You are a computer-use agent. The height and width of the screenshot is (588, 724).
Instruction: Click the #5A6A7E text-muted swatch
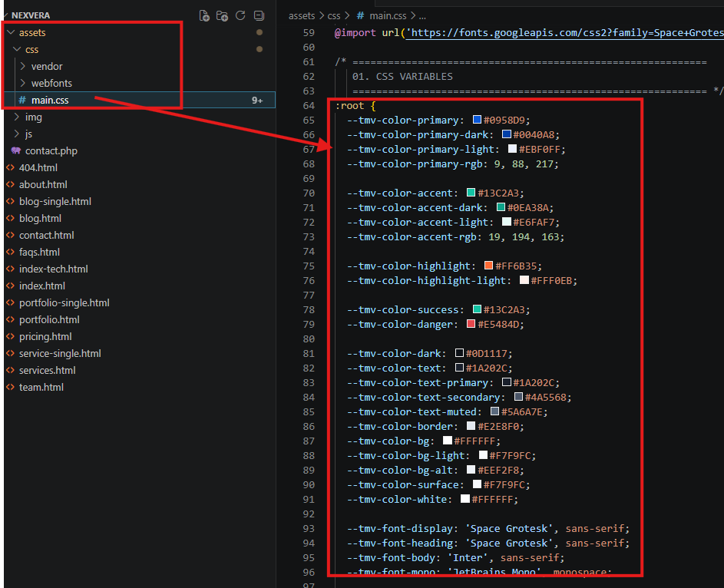click(x=494, y=411)
